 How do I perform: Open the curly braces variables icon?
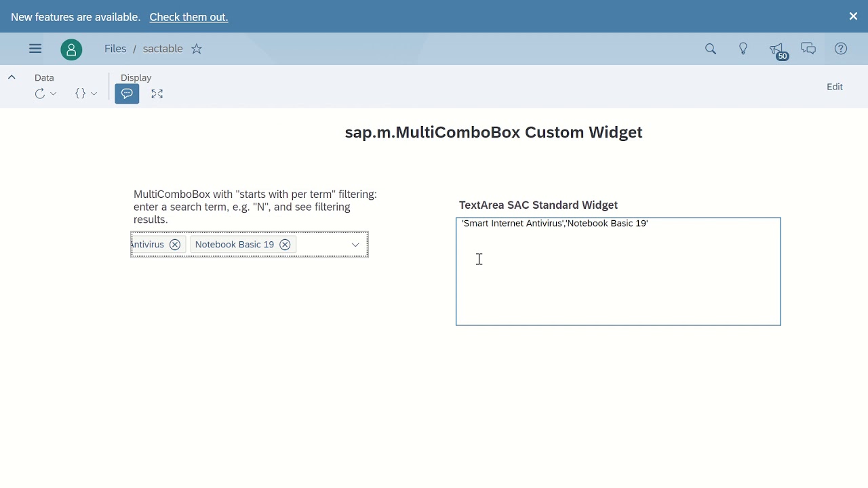(x=81, y=94)
